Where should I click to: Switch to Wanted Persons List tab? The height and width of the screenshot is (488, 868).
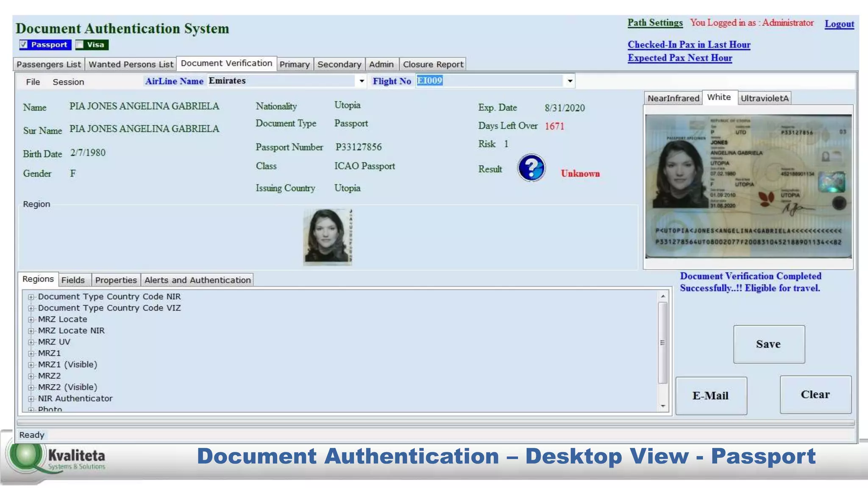click(x=131, y=64)
